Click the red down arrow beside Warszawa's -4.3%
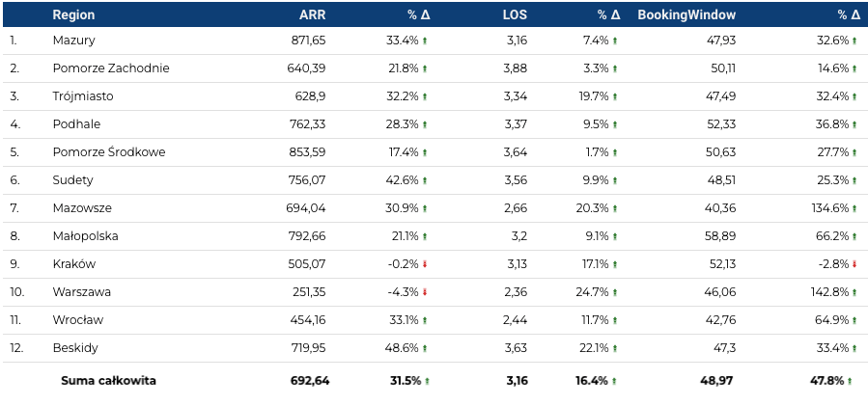868x407 pixels. point(425,292)
